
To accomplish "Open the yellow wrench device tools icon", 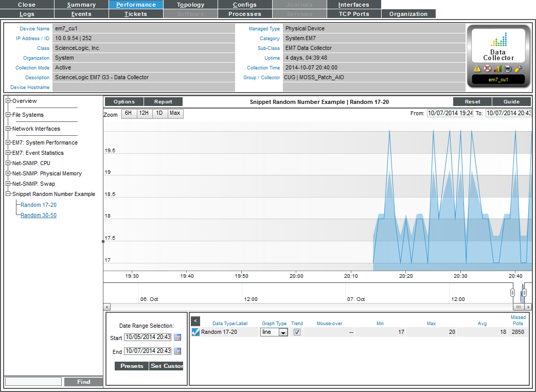I will [x=518, y=68].
